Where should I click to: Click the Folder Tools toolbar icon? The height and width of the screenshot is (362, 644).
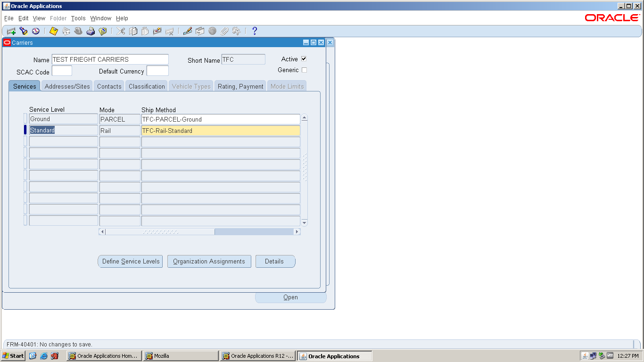tap(237, 31)
